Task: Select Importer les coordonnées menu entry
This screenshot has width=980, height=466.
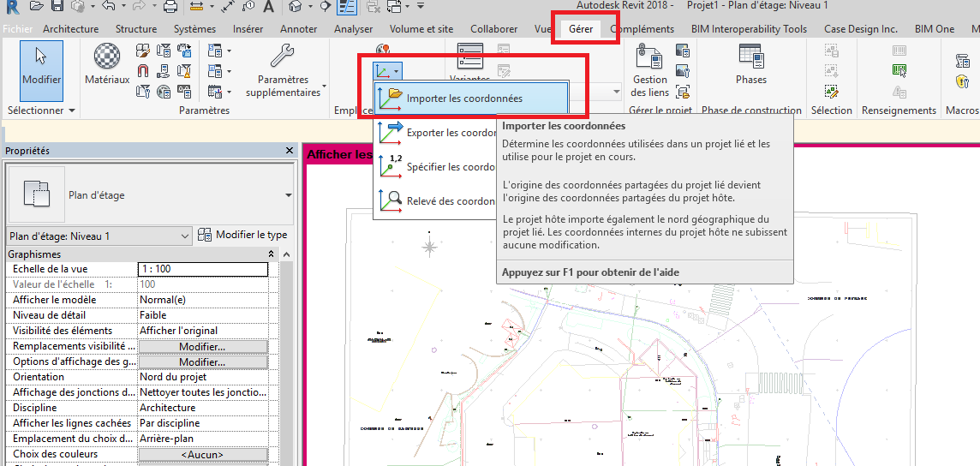Action: [470, 98]
